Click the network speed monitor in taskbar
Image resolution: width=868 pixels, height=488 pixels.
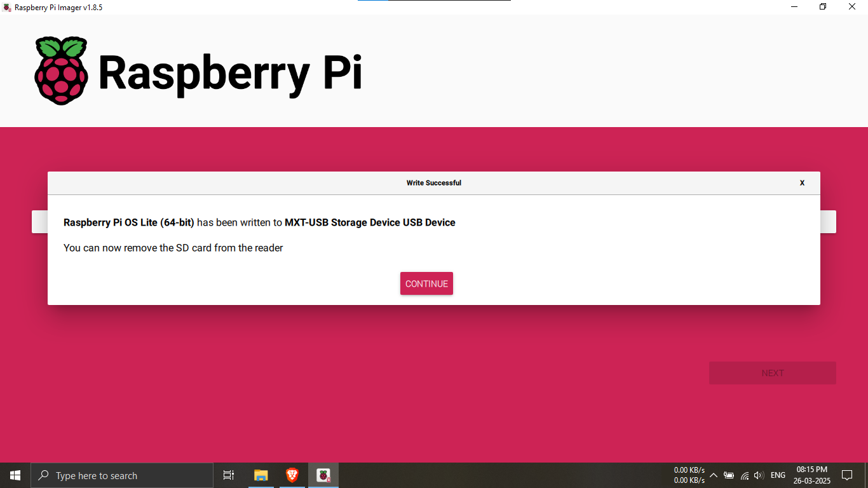point(689,475)
